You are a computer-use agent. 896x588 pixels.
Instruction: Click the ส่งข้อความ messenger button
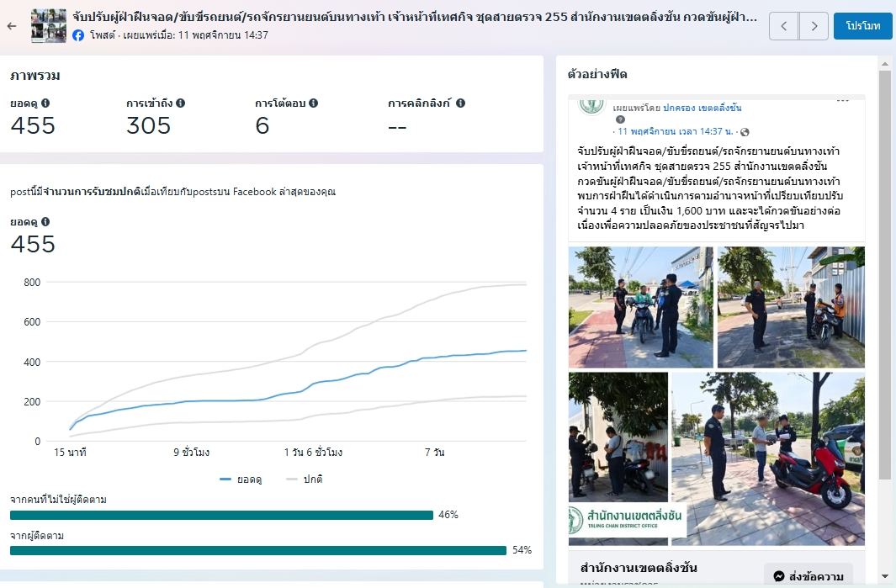[x=808, y=576]
